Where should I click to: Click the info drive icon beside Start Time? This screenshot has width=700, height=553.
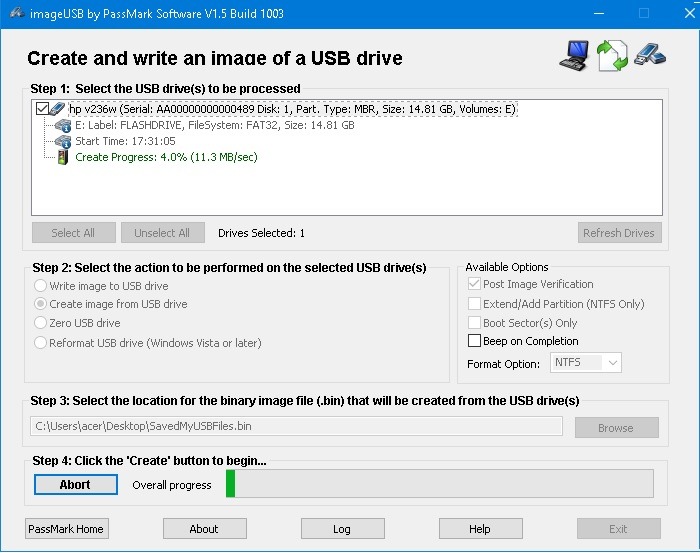coord(63,141)
